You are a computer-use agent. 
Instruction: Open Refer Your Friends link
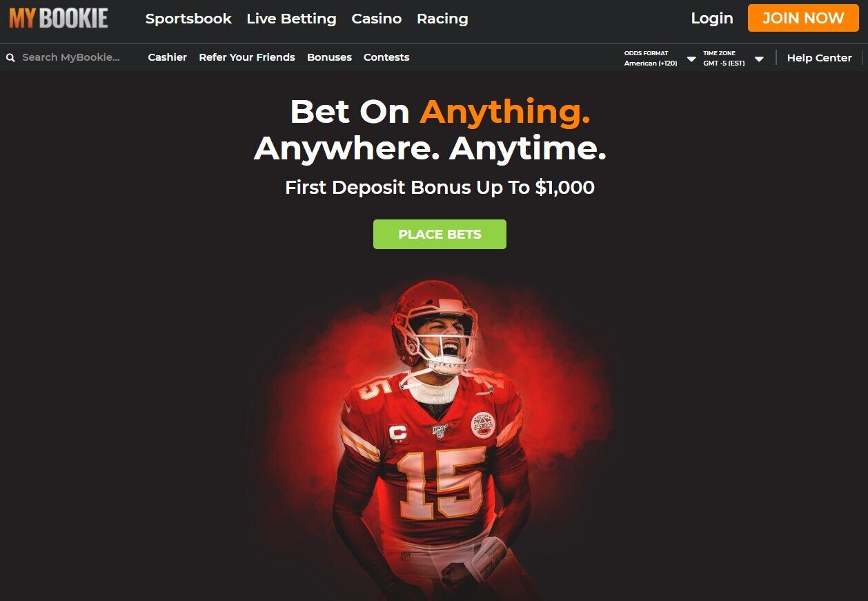tap(247, 57)
